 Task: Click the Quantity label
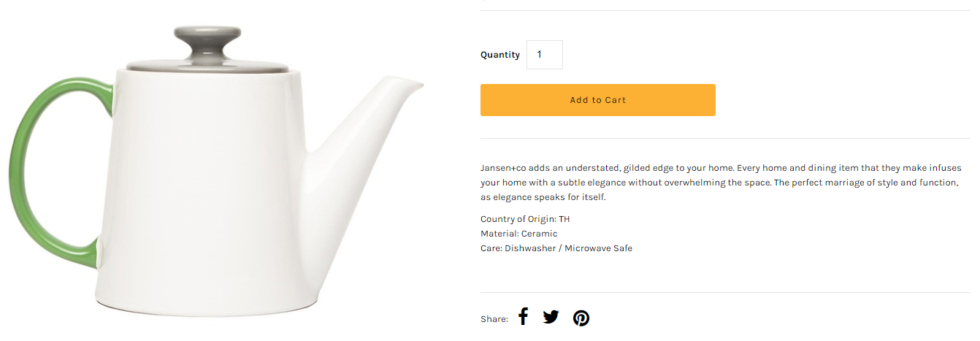pos(500,55)
